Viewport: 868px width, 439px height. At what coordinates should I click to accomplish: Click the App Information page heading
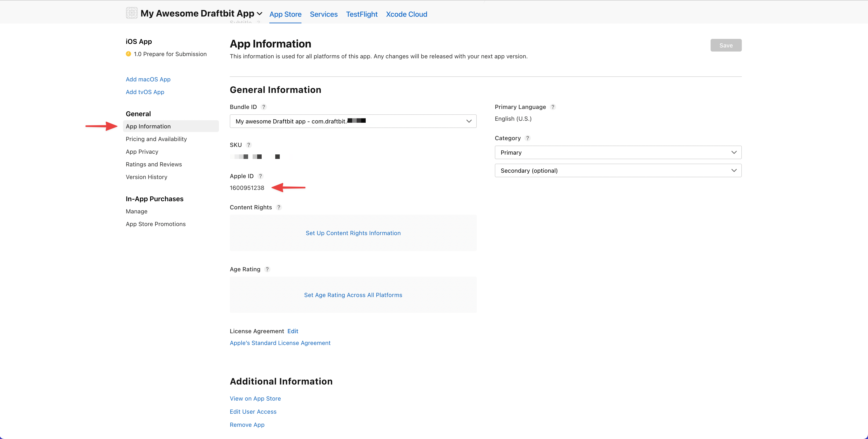coord(270,44)
